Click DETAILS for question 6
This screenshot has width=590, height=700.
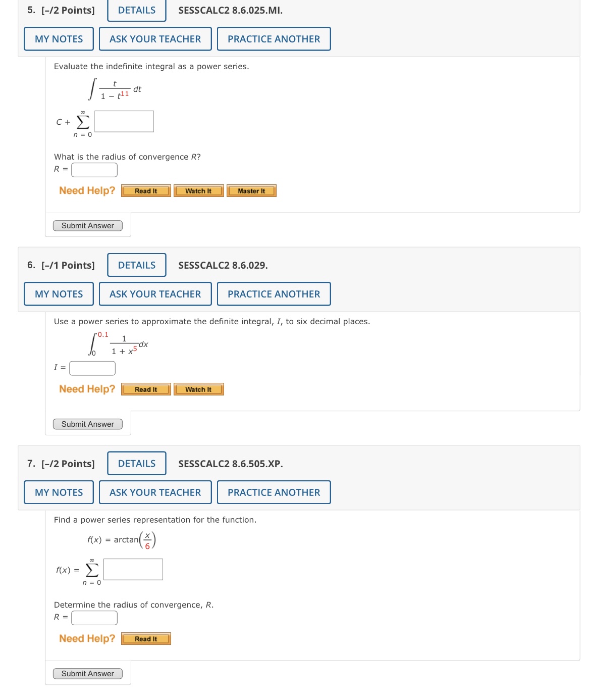coord(135,265)
